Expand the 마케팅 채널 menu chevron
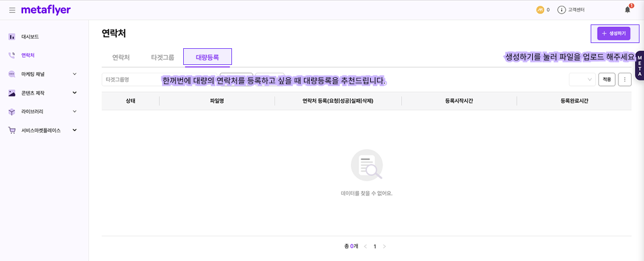644x261 pixels. coord(75,74)
